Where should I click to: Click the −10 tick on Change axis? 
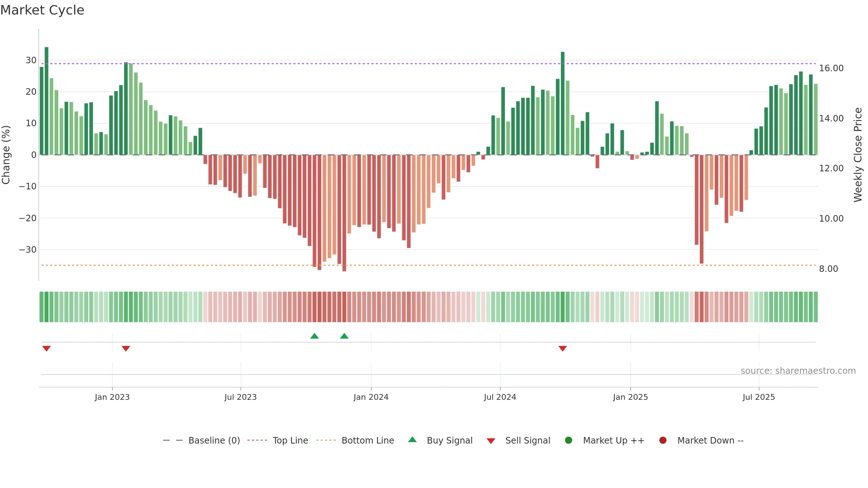(x=28, y=187)
